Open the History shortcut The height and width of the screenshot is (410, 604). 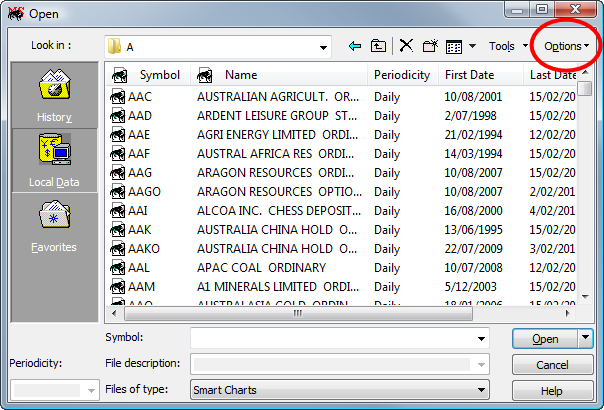click(x=55, y=96)
